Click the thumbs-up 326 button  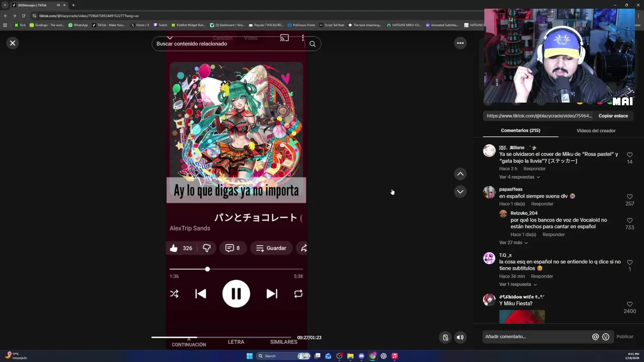pyautogui.click(x=181, y=248)
